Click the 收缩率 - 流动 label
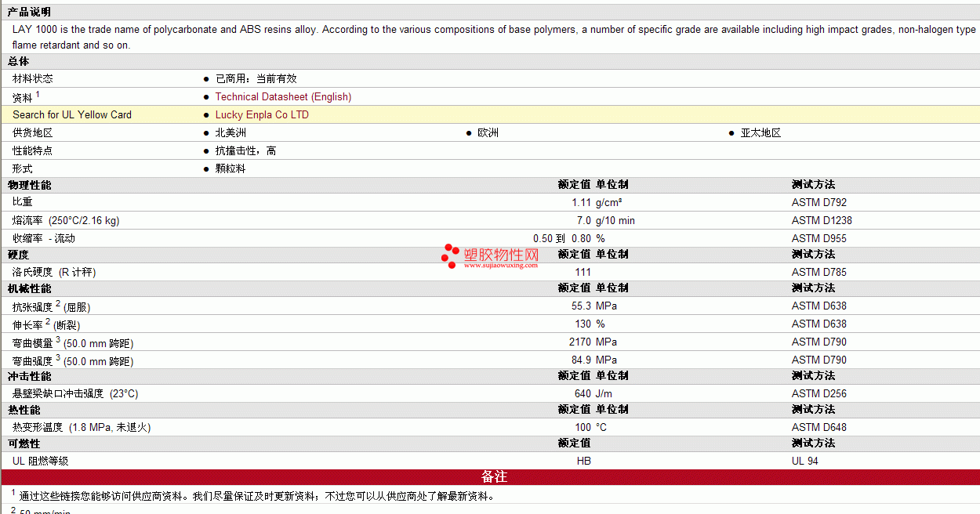This screenshot has width=980, height=514. [x=44, y=239]
